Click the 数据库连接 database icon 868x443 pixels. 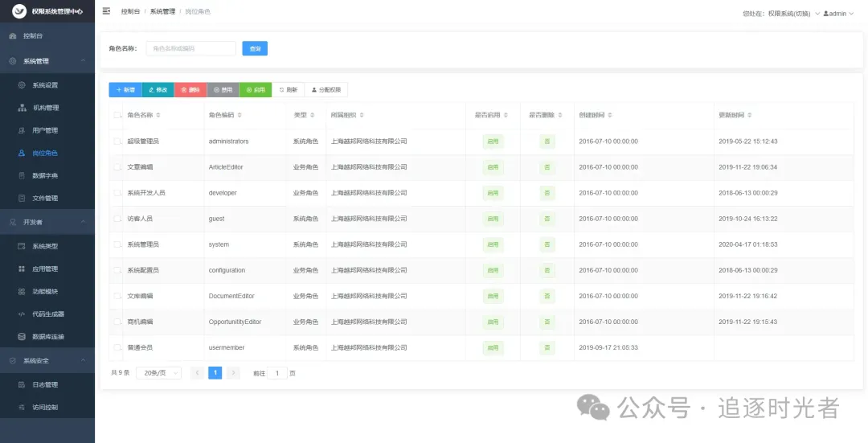22,337
